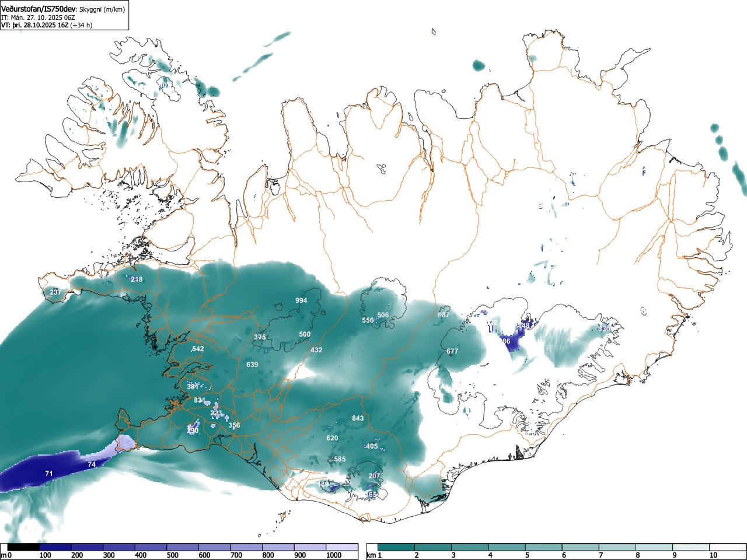The width and height of the screenshot is (747, 560).
Task: Click the 'km' unit label on the right legend
Action: pos(371,555)
